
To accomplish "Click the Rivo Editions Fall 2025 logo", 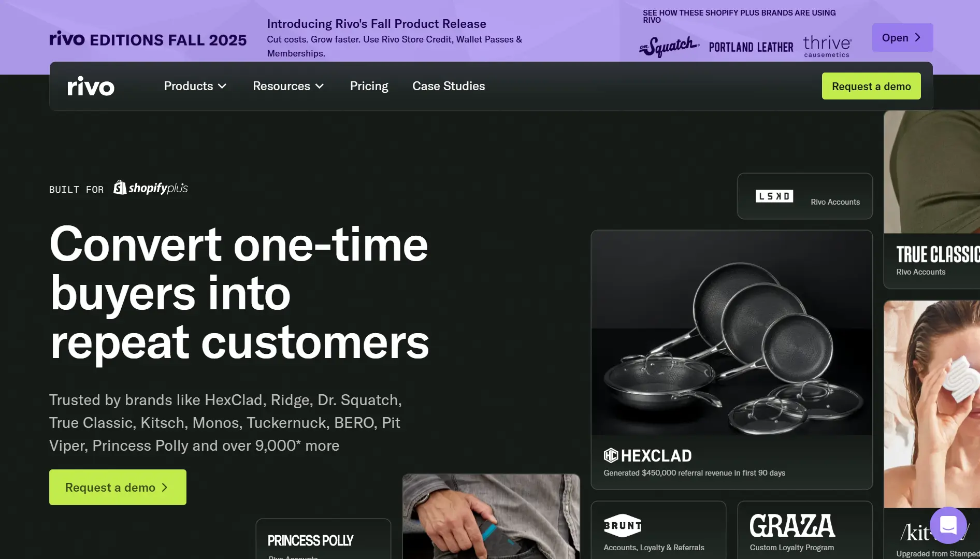I will click(x=148, y=39).
